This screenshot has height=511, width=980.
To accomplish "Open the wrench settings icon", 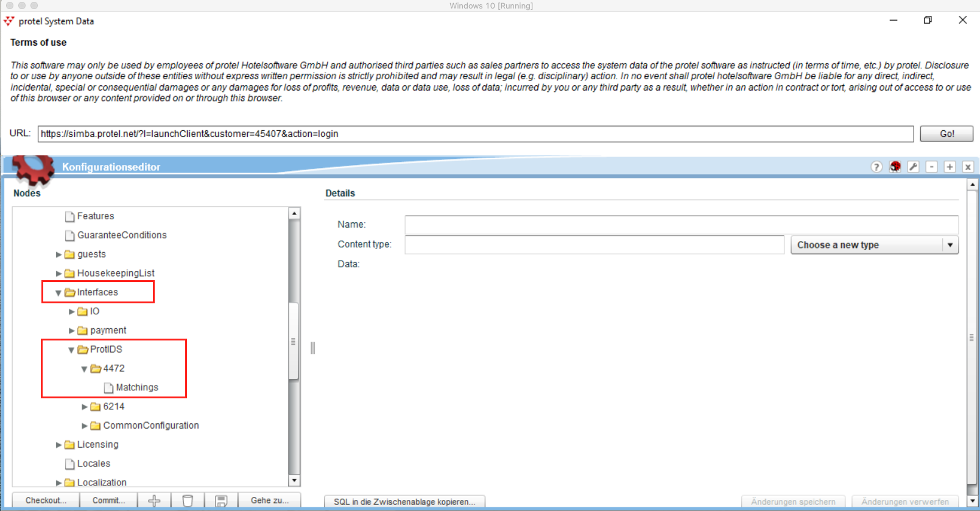I will pyautogui.click(x=913, y=167).
